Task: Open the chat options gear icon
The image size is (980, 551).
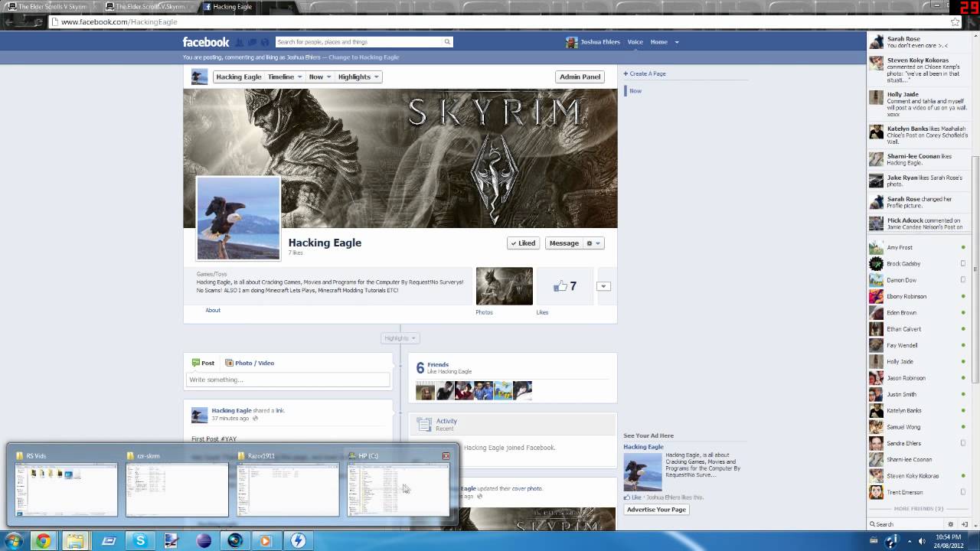Action: [951, 524]
